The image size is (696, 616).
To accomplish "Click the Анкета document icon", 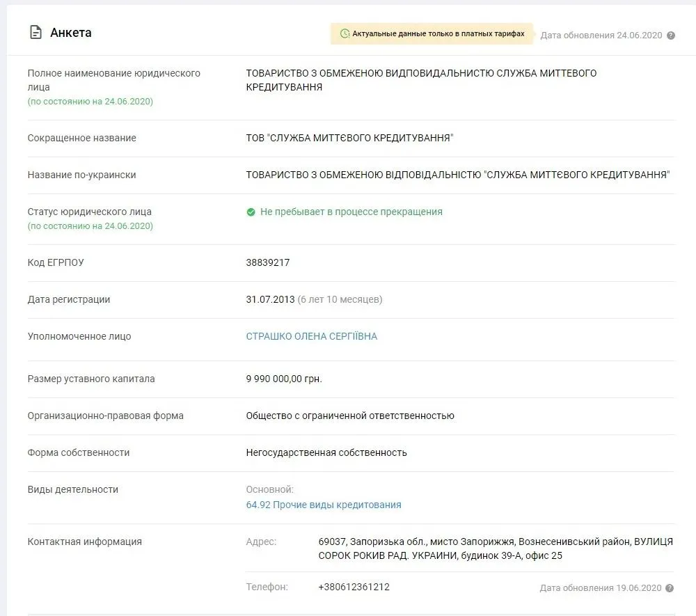I will click(x=35, y=33).
